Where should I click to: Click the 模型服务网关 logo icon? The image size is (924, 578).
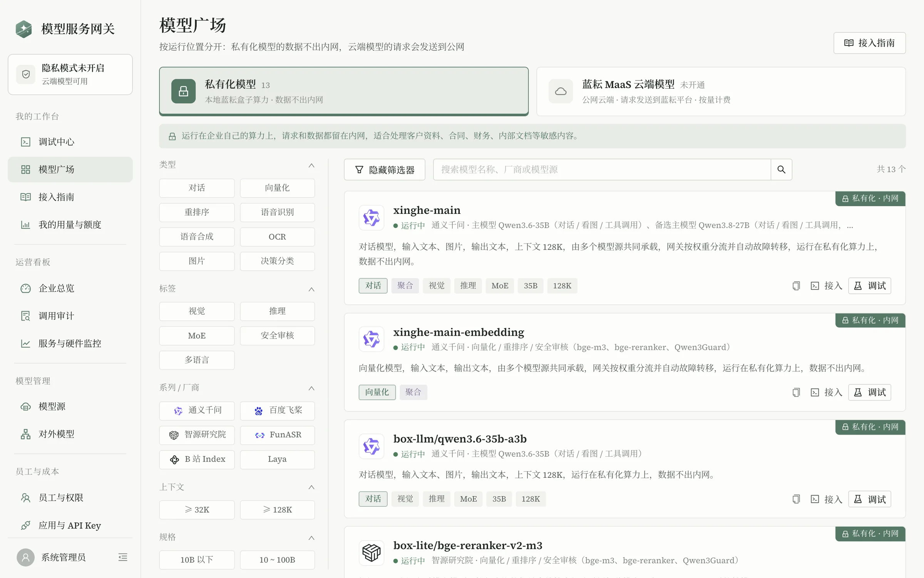click(24, 29)
